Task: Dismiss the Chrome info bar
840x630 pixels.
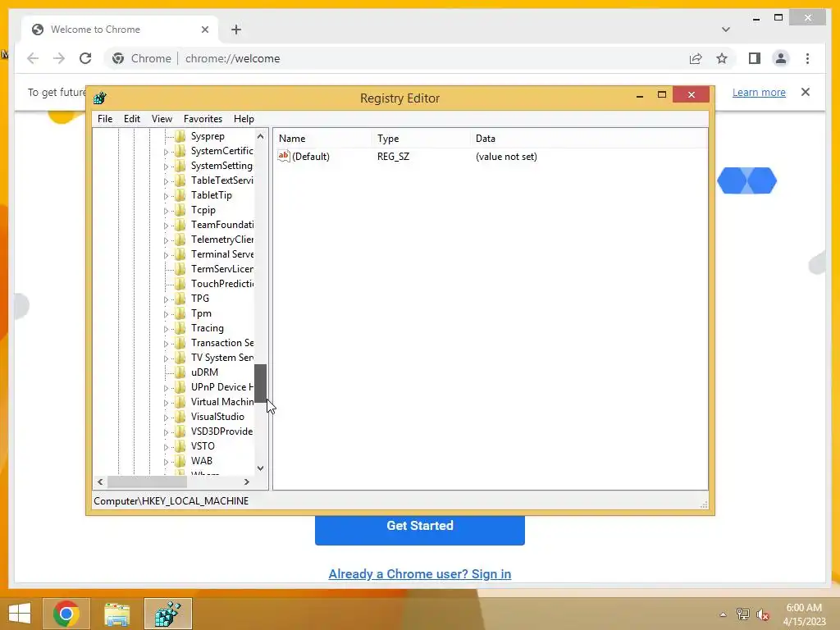Action: 806,92
